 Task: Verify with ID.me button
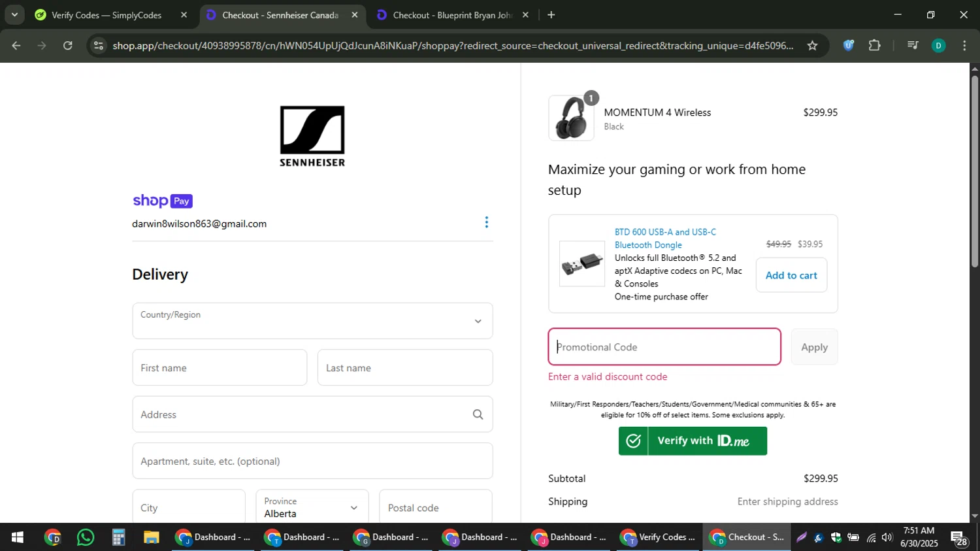[693, 441]
